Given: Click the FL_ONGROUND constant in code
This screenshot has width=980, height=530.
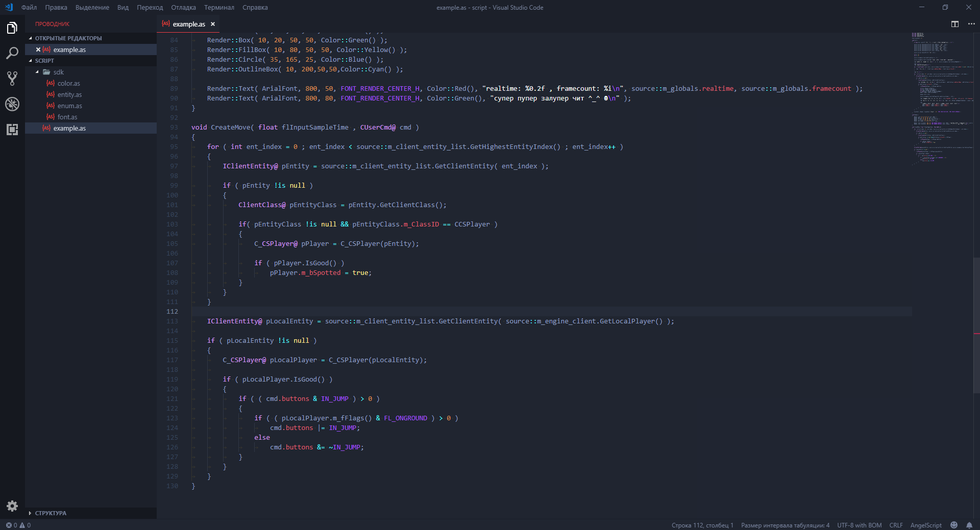Looking at the screenshot, I should coord(405,418).
